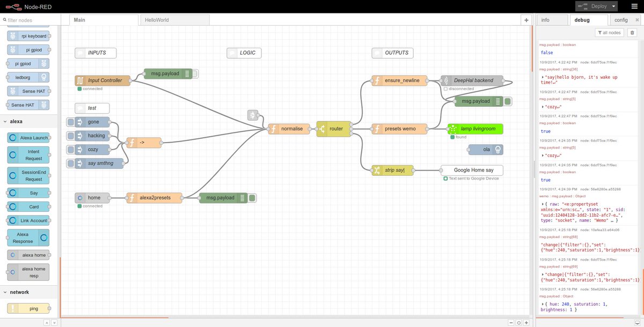
Task: Select the strip say| change node
Action: point(392,170)
